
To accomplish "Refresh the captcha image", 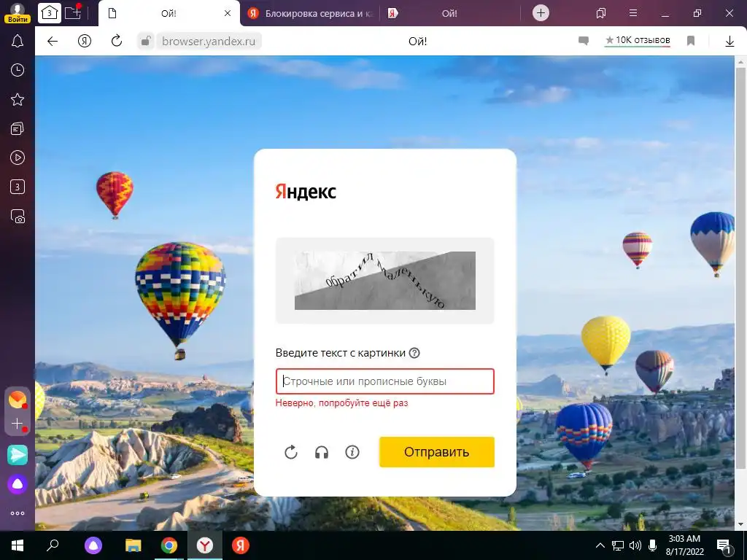I will pyautogui.click(x=291, y=452).
